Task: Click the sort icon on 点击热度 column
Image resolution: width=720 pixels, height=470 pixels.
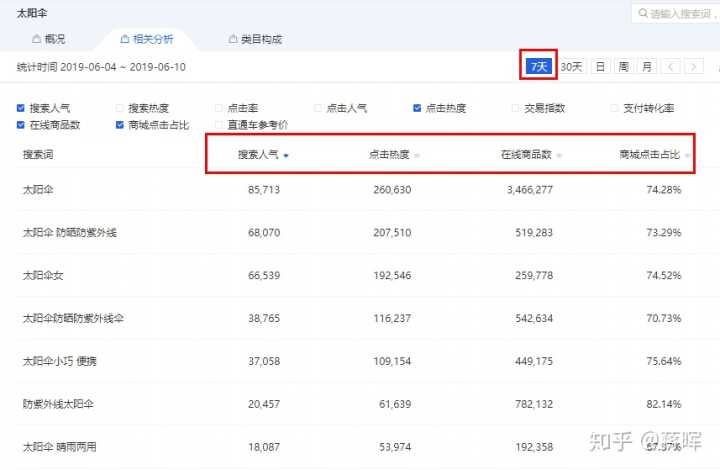Action: (417, 156)
